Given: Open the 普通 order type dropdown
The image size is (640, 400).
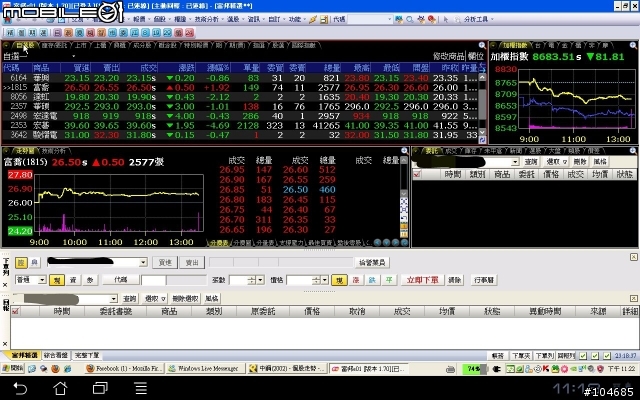Looking at the screenshot, I should tap(42, 280).
